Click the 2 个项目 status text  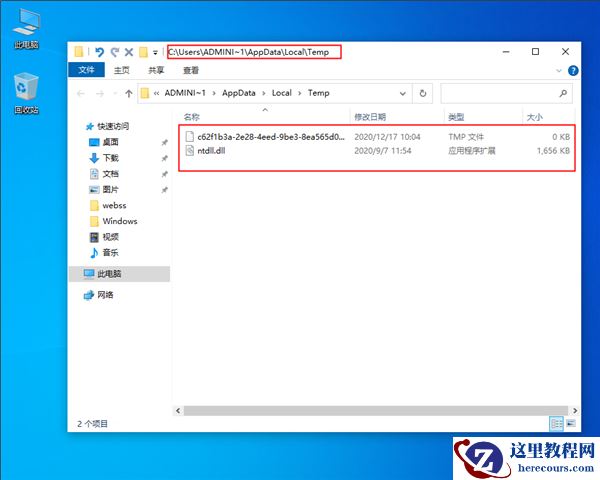(92, 424)
